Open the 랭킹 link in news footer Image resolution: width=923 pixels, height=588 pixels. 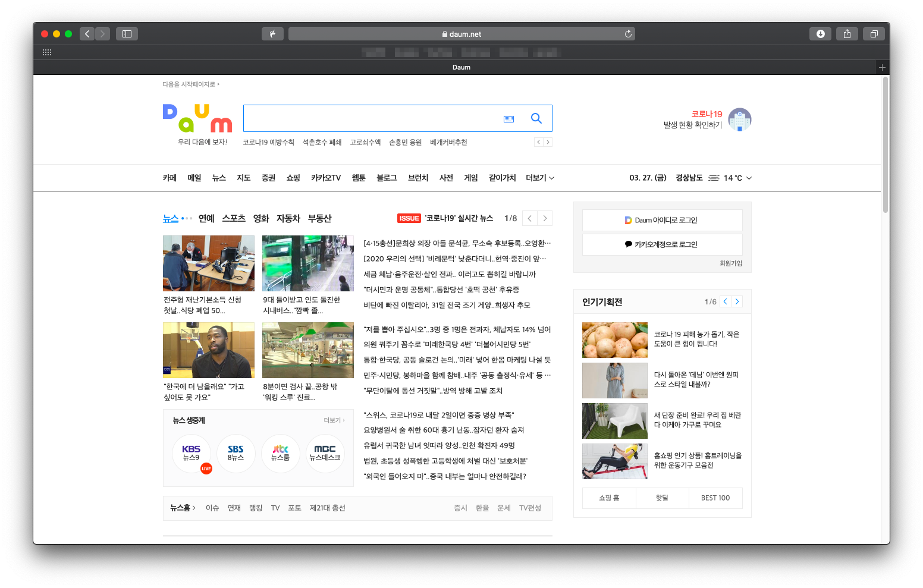click(256, 508)
